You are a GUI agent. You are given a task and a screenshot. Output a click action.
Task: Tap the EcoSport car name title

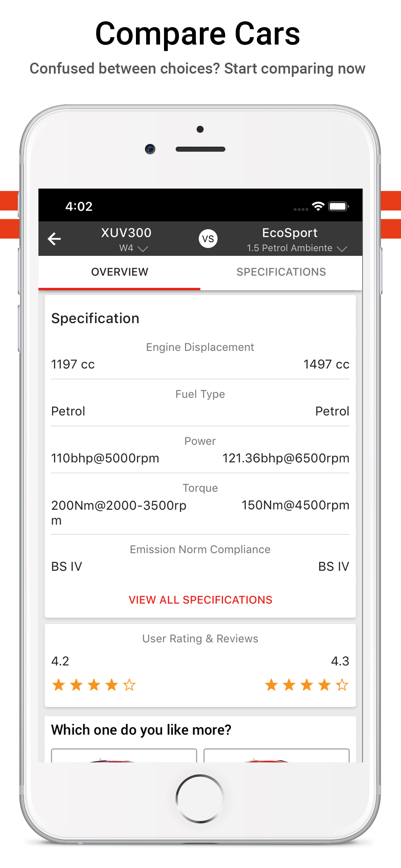(290, 233)
